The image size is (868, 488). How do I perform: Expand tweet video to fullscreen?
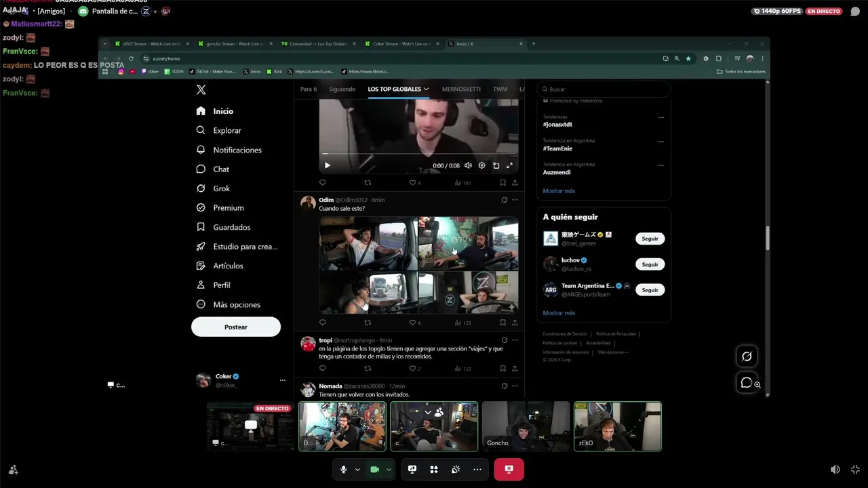pos(509,165)
